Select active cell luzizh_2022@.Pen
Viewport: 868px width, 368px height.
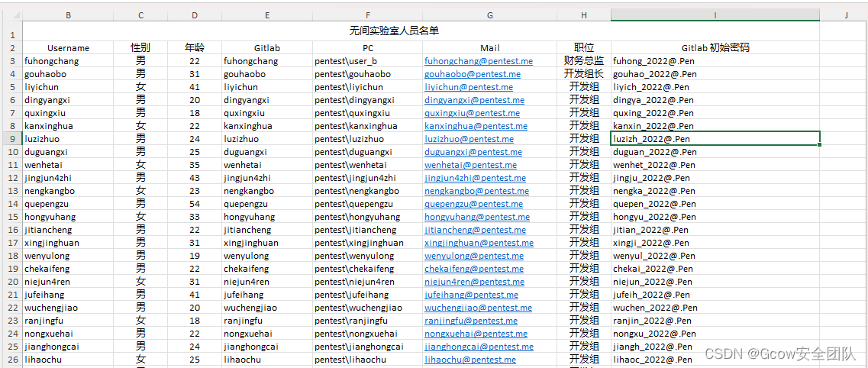click(x=715, y=139)
